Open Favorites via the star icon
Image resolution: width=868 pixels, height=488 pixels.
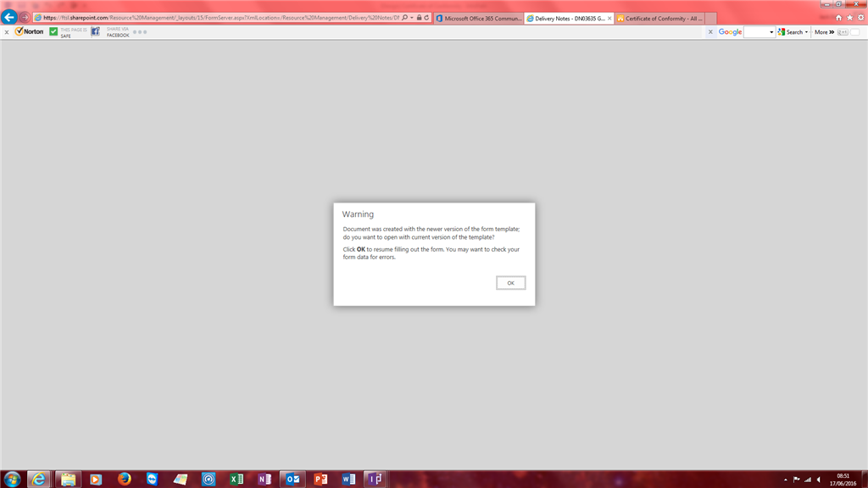[849, 18]
